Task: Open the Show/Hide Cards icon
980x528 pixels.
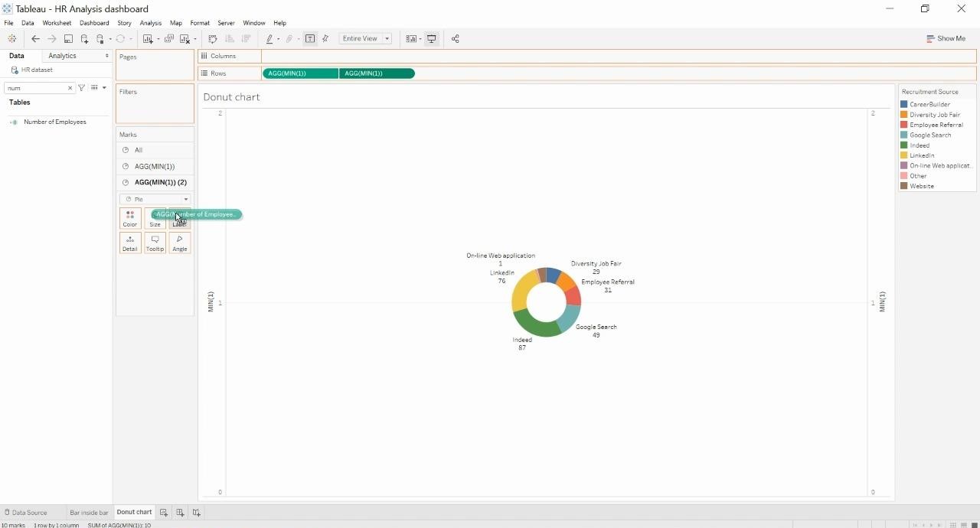Action: pos(411,39)
